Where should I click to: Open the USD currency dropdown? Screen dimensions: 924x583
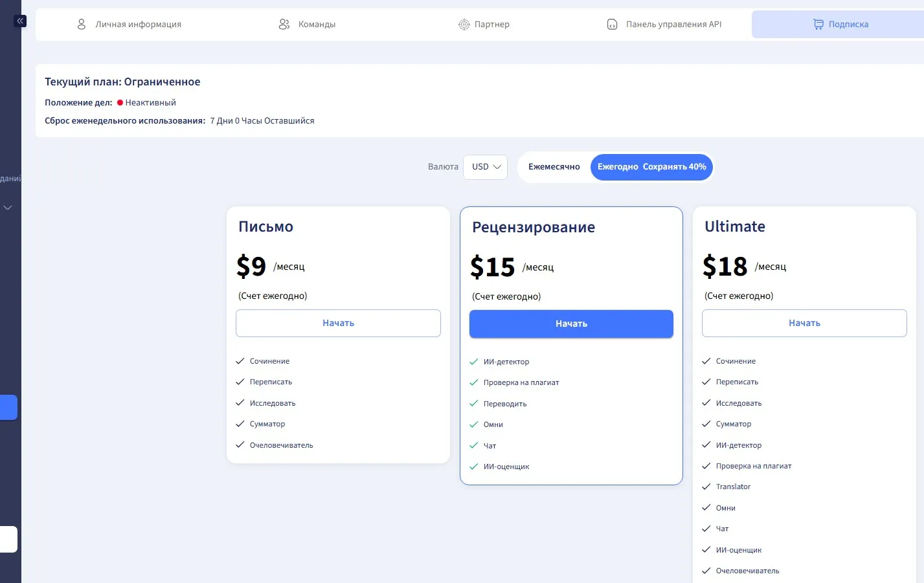pos(486,167)
